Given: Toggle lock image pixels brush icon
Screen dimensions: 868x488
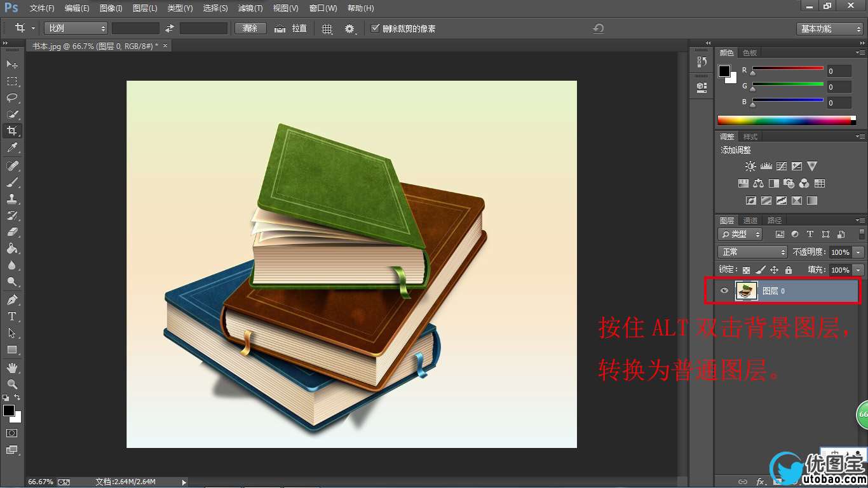Looking at the screenshot, I should click(761, 270).
